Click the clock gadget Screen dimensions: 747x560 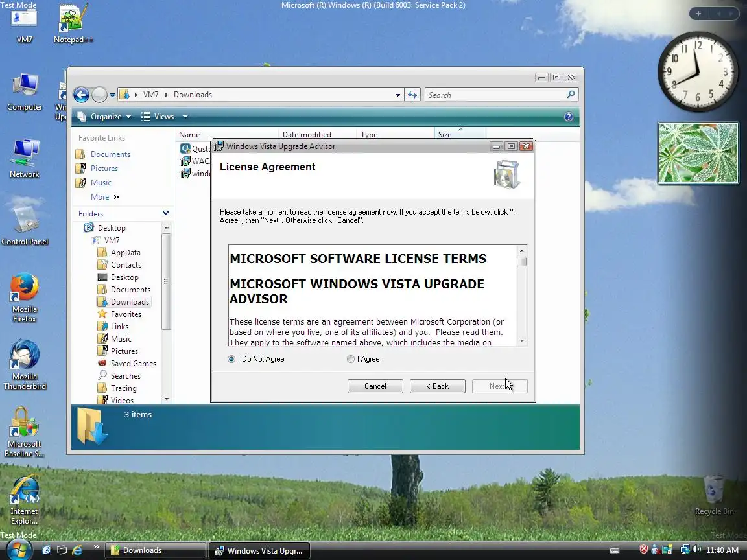pos(698,72)
